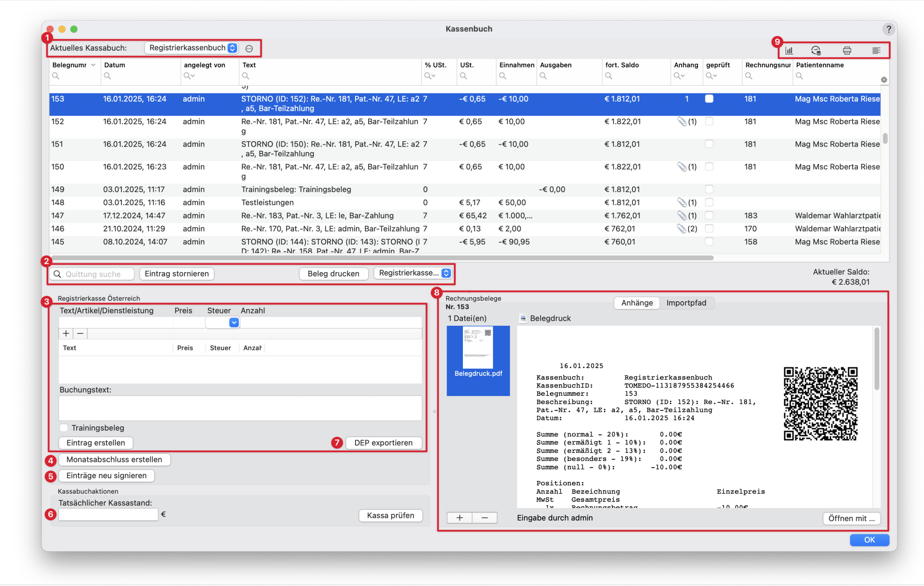Viewport: 924px width, 586px height.
Task: Click the Eintrag stornieren button
Action: pos(176,274)
